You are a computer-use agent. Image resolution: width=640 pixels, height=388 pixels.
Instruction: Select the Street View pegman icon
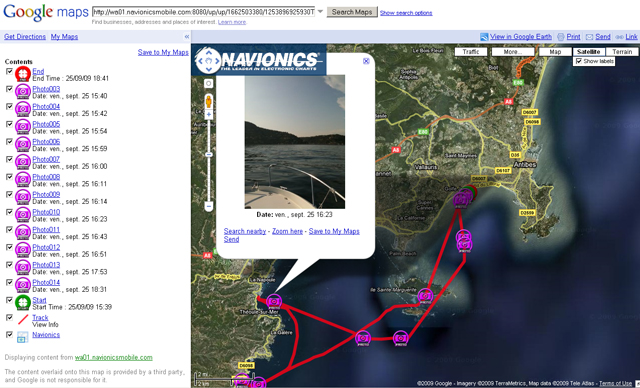209,101
